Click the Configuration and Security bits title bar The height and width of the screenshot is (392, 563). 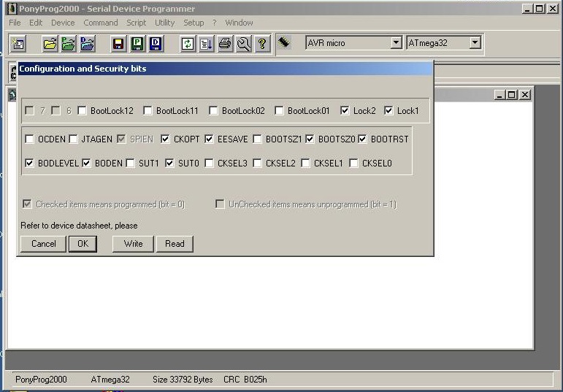[225, 69]
